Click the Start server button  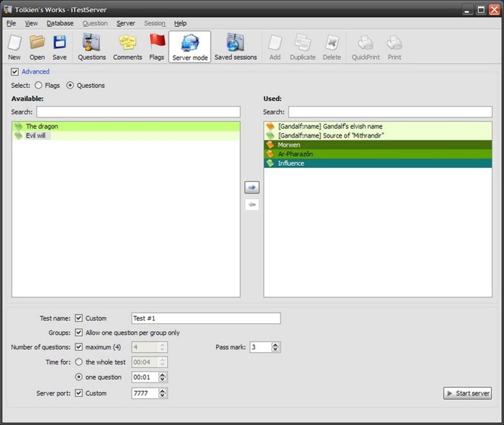tap(467, 393)
